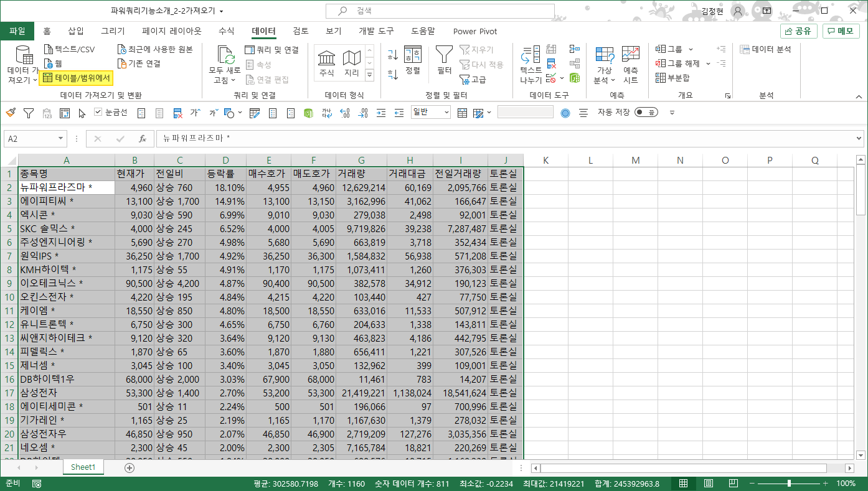Open the 데이터 가져오기 (Get Data) menu

23,65
